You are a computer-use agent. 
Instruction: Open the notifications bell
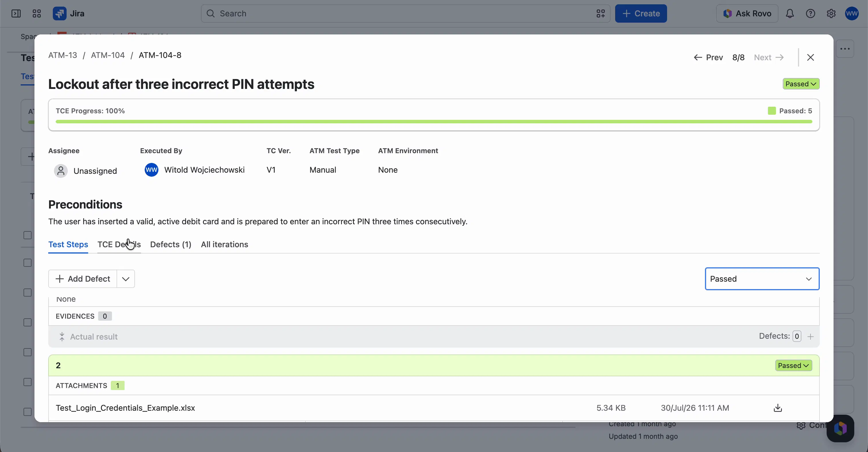coord(790,13)
